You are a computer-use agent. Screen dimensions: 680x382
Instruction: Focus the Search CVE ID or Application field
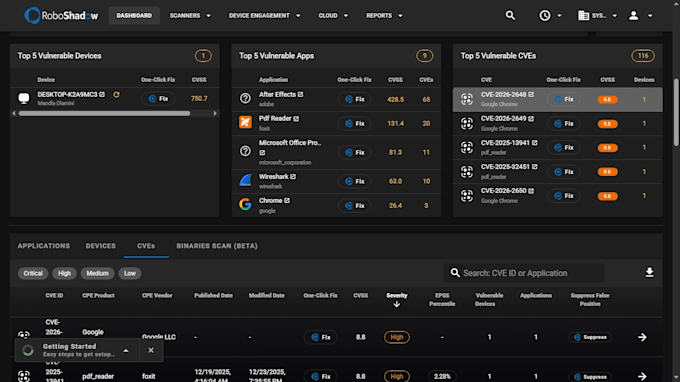(x=524, y=273)
